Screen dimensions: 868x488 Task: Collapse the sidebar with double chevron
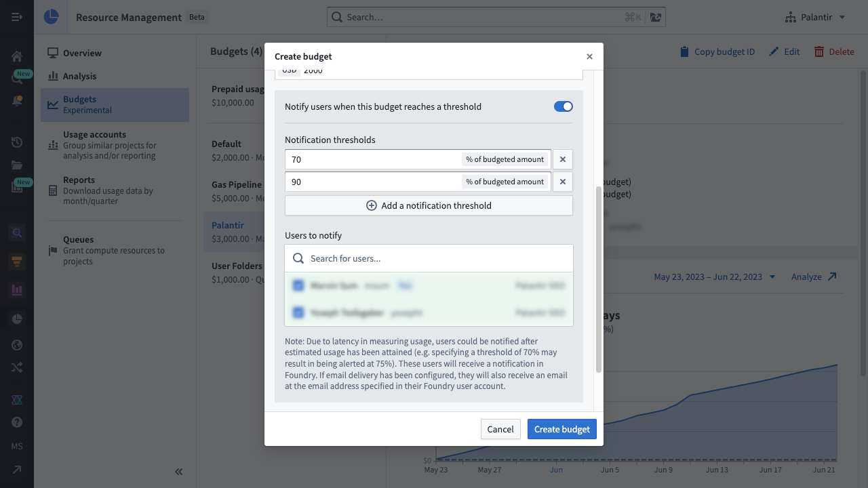point(179,472)
